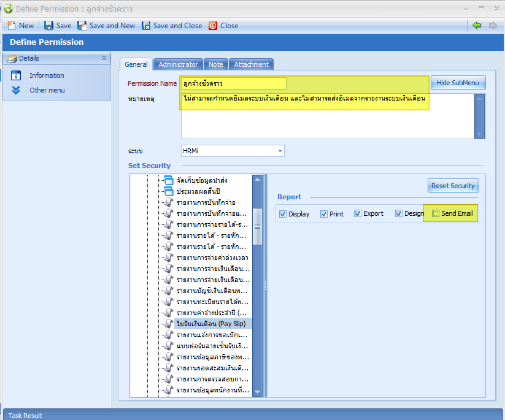Viewport: 505px width, 420px height.
Task: Enable the Send Email checkbox
Action: point(436,213)
